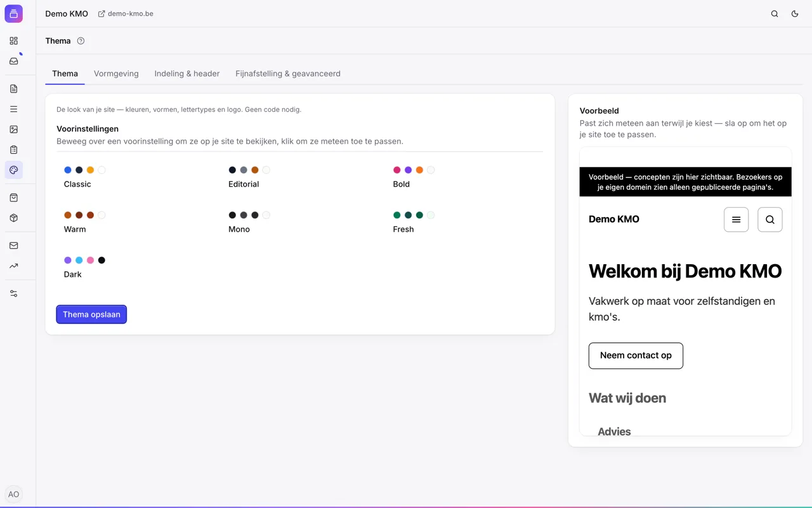The height and width of the screenshot is (508, 812).
Task: Click the purple app logo in the sidebar
Action: (x=13, y=13)
